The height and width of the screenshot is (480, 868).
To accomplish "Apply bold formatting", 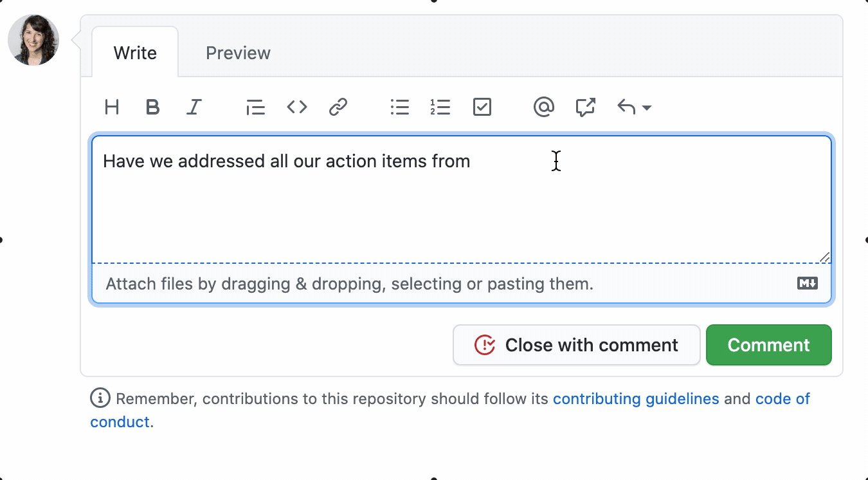I will (x=152, y=107).
